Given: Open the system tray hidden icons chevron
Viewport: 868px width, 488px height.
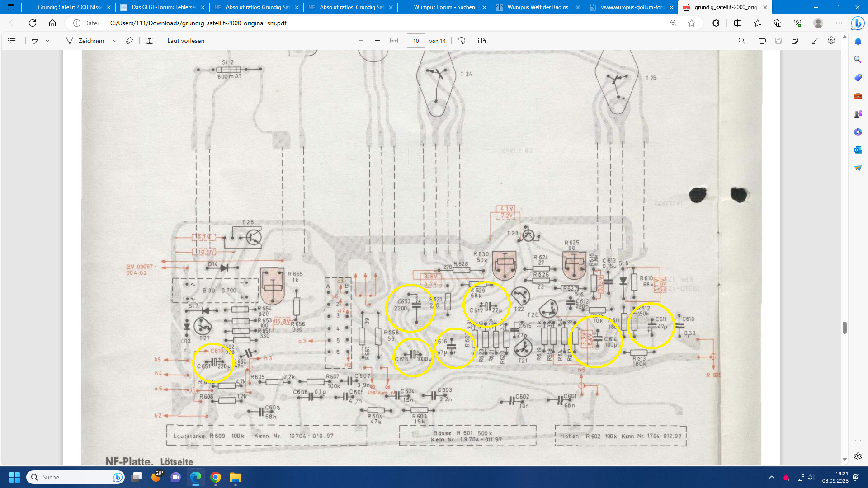Looking at the screenshot, I should (x=772, y=477).
